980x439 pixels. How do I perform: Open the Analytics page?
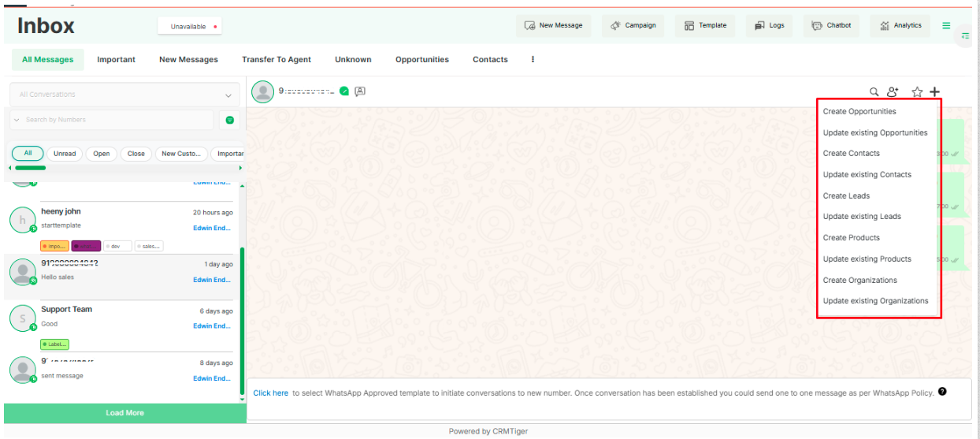coord(900,25)
